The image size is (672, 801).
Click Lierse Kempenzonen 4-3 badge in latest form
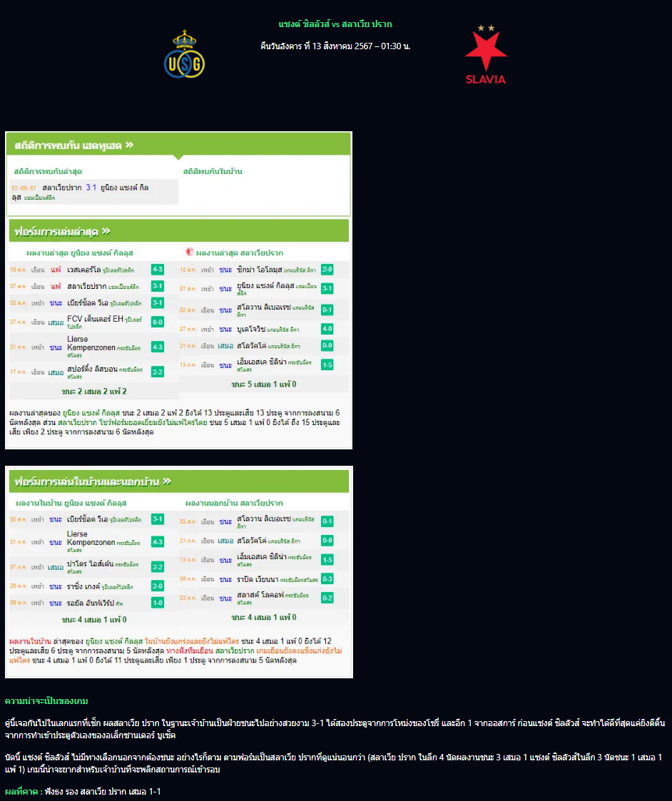158,347
